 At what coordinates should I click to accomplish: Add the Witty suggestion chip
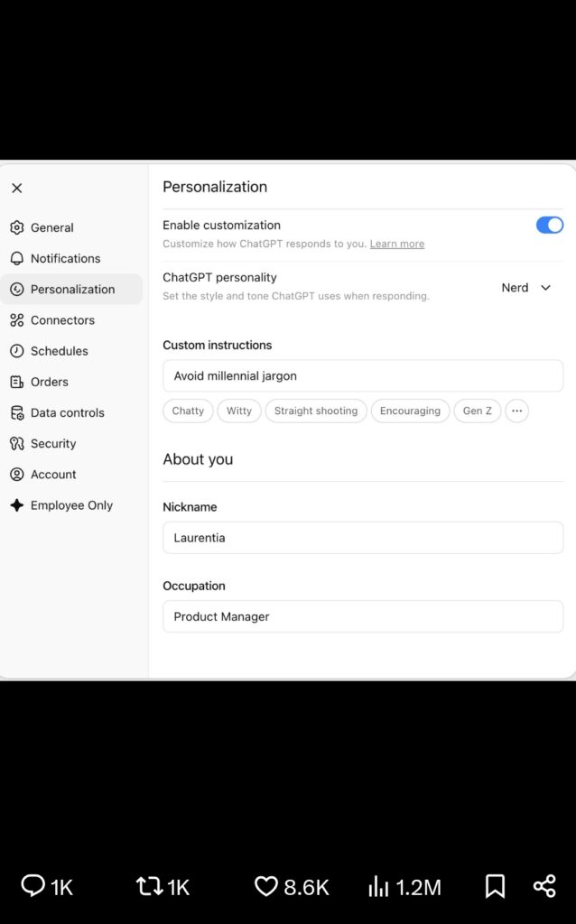[239, 411]
